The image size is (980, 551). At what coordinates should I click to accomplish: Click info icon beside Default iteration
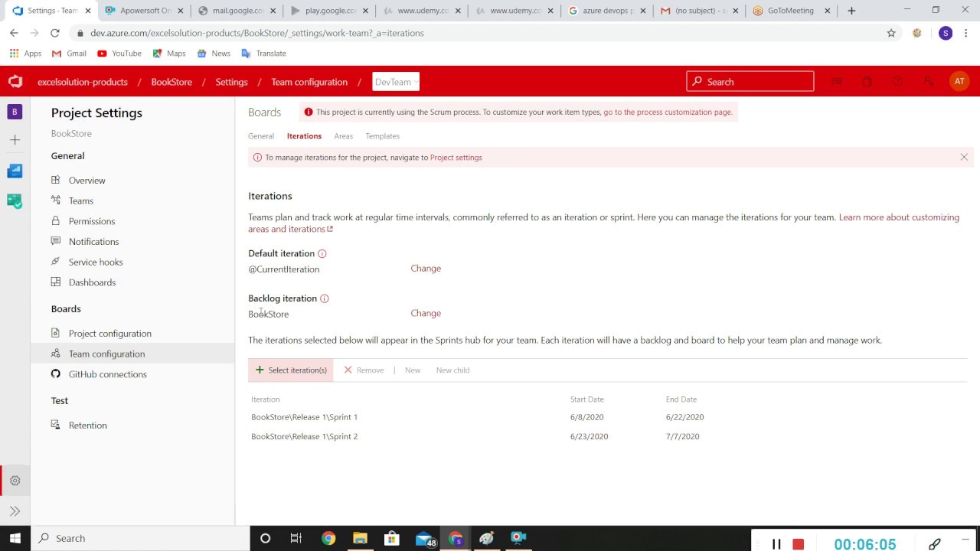322,253
